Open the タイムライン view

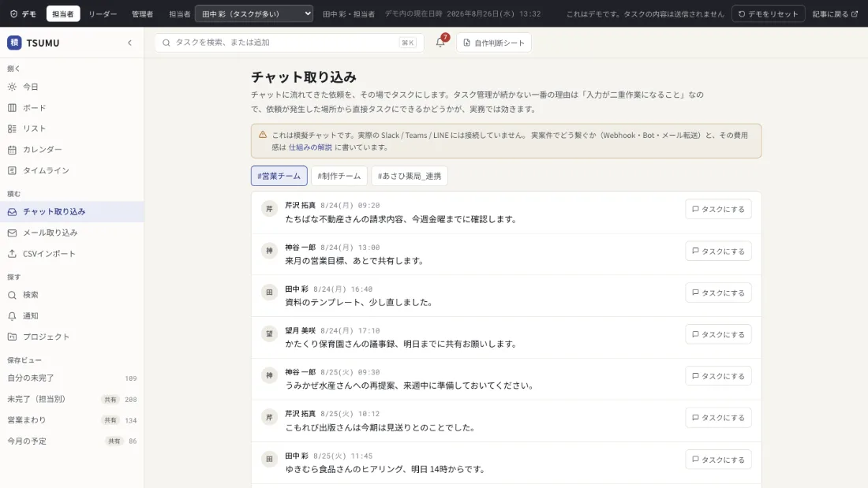(x=72, y=170)
